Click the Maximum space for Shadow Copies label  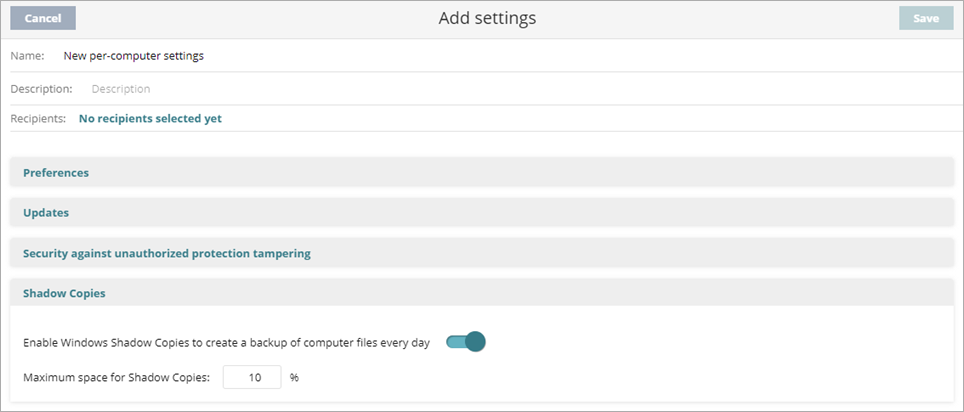[117, 378]
